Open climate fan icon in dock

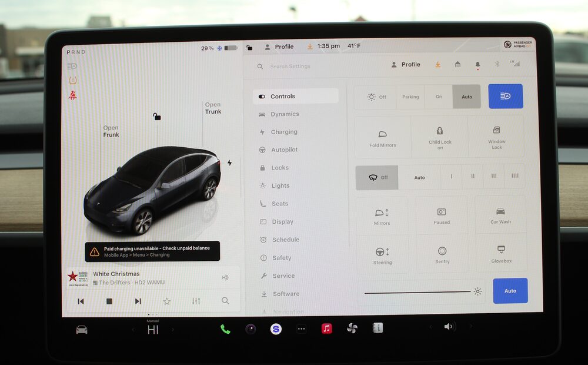tap(352, 328)
